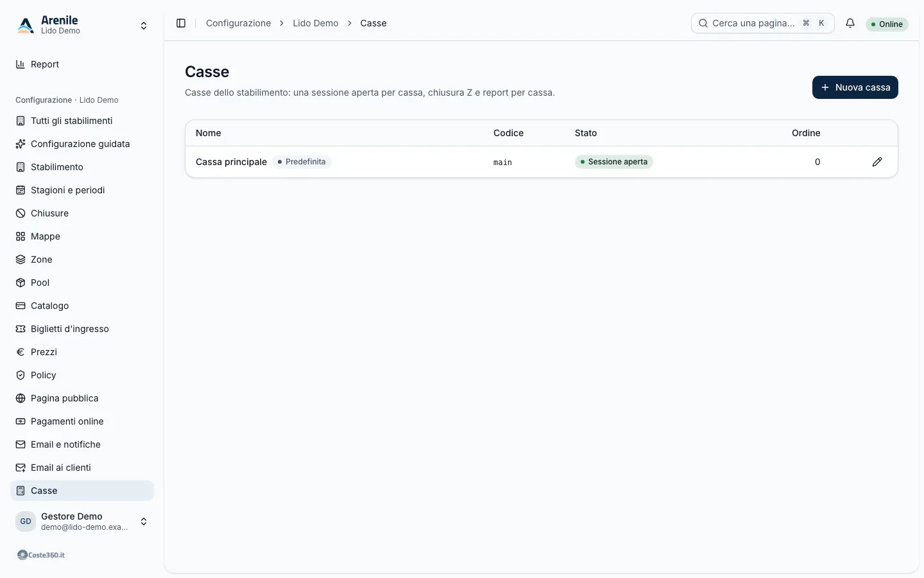Click the Ordine column header

click(x=806, y=133)
